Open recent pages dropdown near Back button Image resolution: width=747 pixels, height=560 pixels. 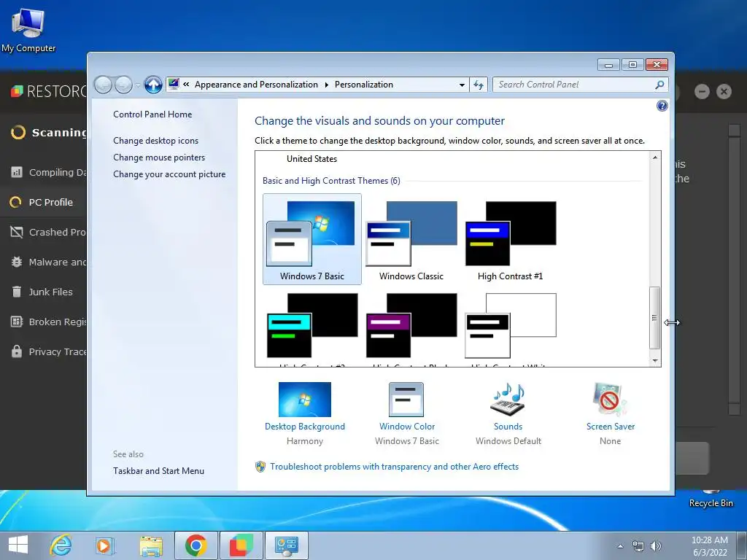pyautogui.click(x=138, y=85)
